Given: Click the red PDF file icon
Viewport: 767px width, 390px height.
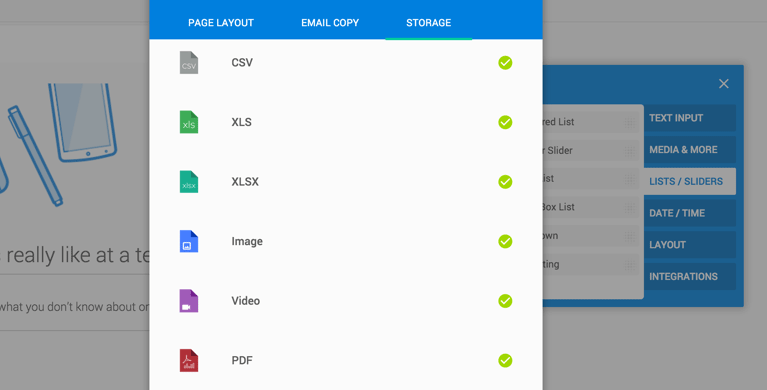Looking at the screenshot, I should (189, 361).
